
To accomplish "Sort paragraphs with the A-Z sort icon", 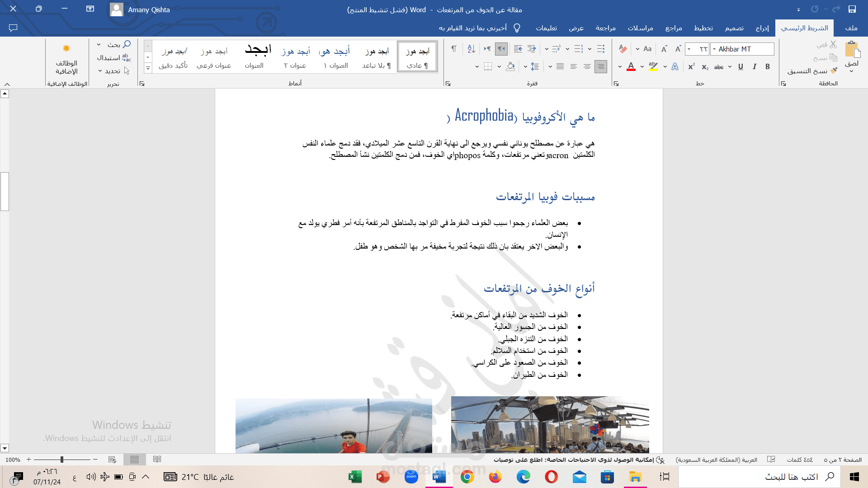I will click(x=471, y=49).
